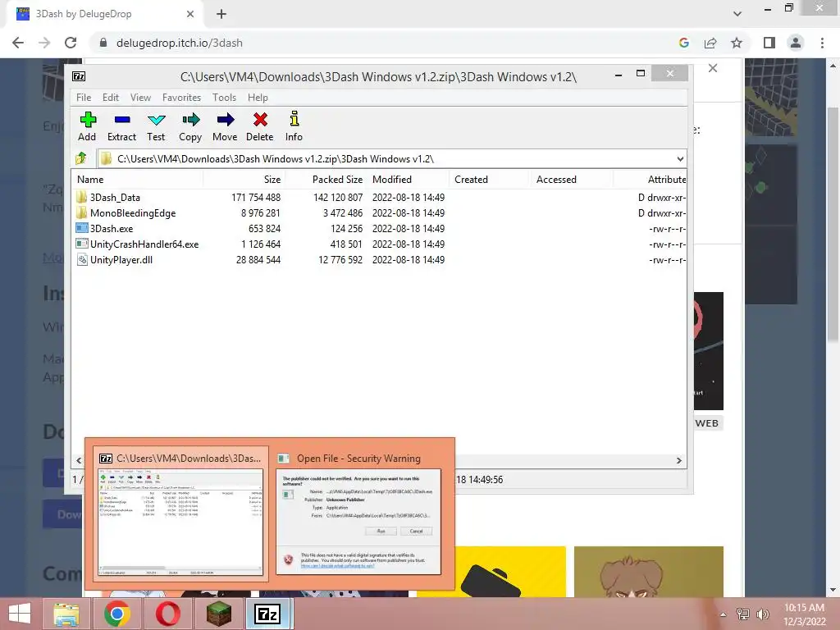840x630 pixels.
Task: Click the Test archive icon
Action: 156,120
